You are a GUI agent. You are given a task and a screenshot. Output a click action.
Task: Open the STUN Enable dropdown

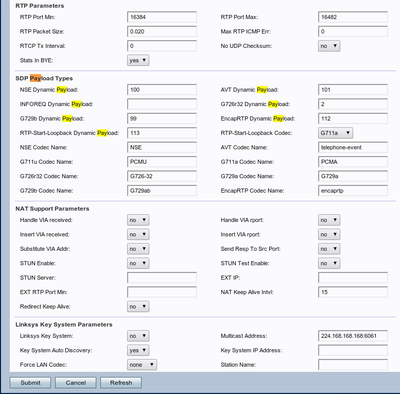[x=138, y=263]
